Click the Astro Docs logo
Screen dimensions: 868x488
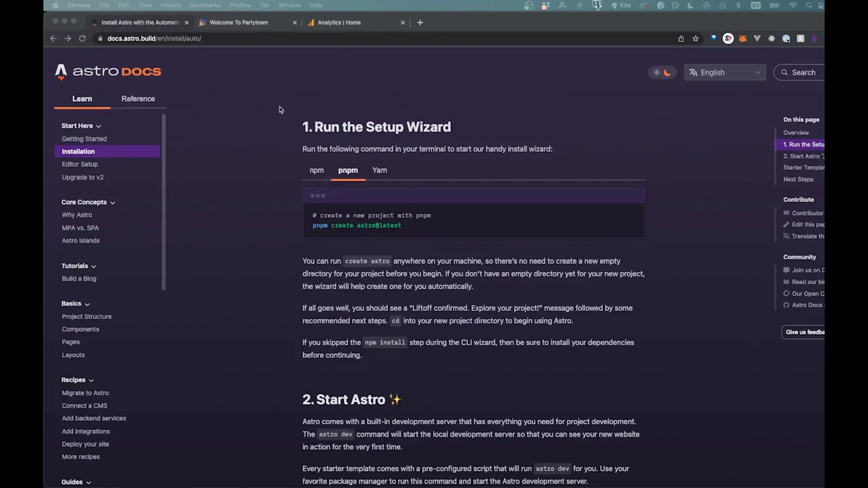[x=108, y=71]
